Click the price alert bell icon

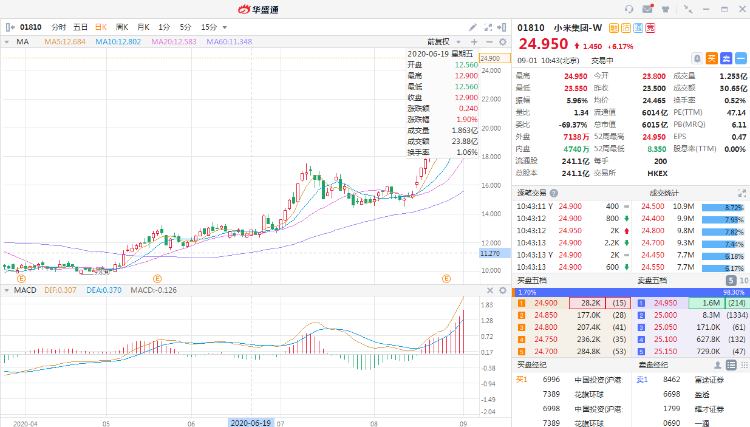click(697, 58)
